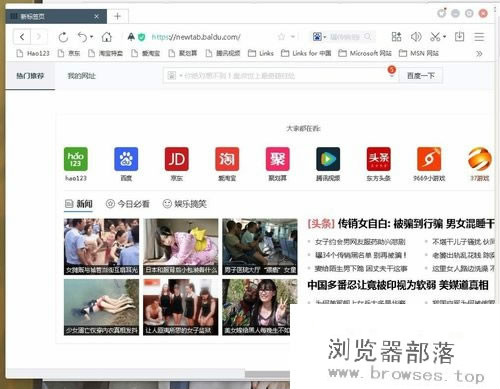Go forward using the forward arrow
Image resolution: width=500 pixels, height=389 pixels.
click(39, 37)
